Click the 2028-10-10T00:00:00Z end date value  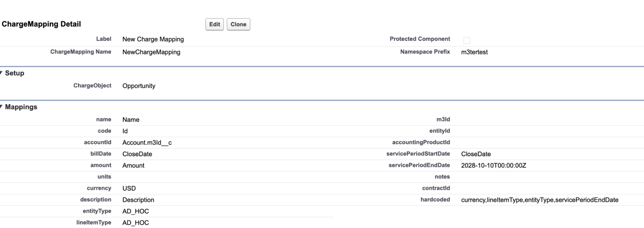coord(494,166)
